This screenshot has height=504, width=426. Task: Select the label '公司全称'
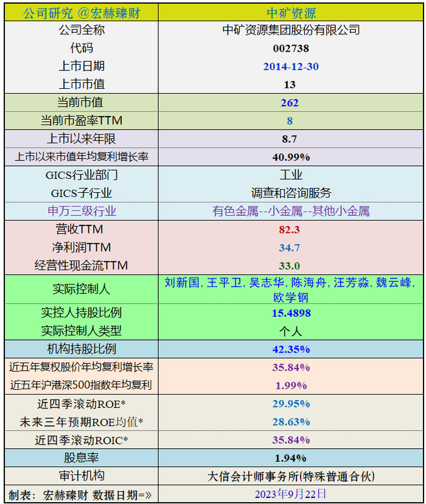pyautogui.click(x=82, y=30)
